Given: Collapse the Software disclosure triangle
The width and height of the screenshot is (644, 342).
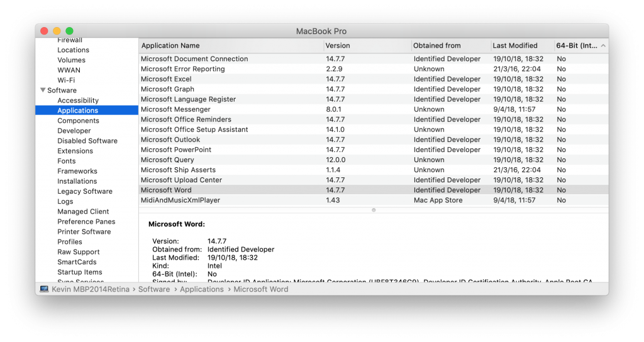Looking at the screenshot, I should tap(43, 90).
